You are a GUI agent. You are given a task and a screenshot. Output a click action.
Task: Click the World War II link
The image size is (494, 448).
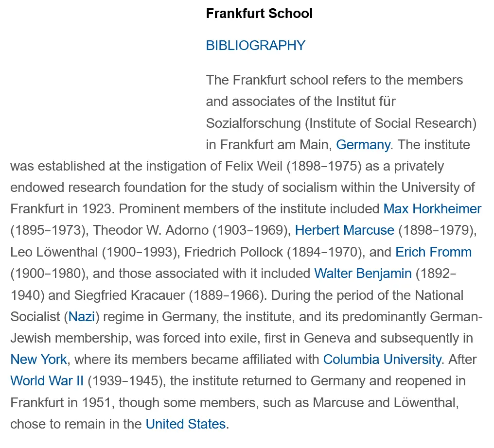click(47, 381)
